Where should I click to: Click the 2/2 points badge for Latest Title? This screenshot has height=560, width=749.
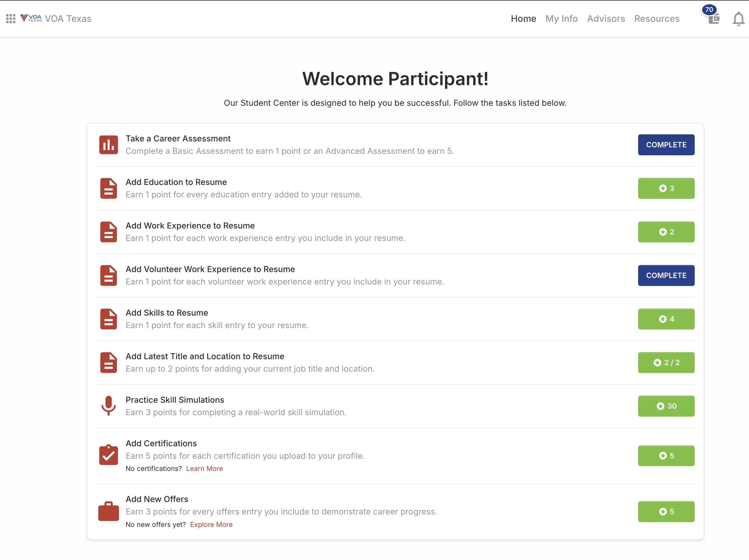666,362
